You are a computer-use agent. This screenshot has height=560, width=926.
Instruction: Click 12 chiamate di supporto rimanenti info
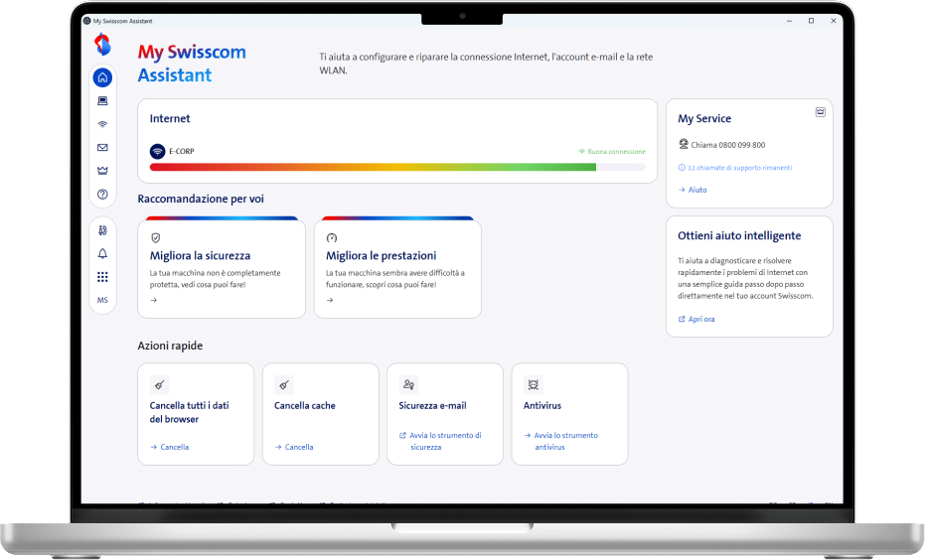[735, 168]
